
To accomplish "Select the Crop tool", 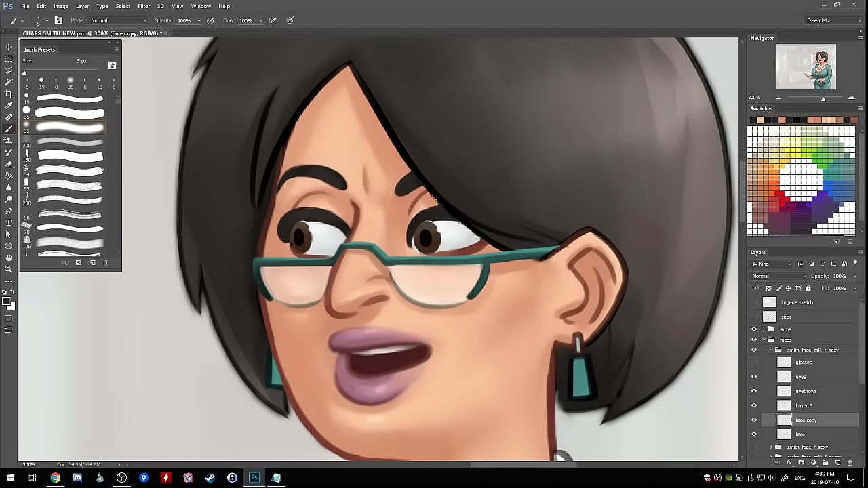I will click(9, 94).
